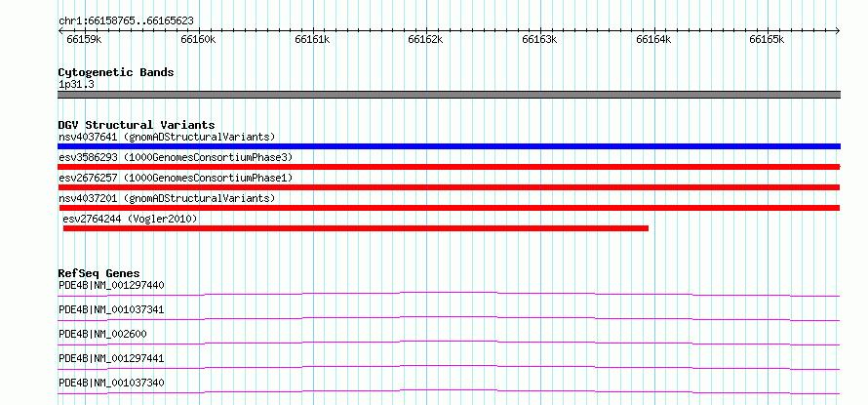The width and height of the screenshot is (868, 405).
Task: Open the PDE4B|NM_002600 transcript label
Action: pyautogui.click(x=102, y=334)
